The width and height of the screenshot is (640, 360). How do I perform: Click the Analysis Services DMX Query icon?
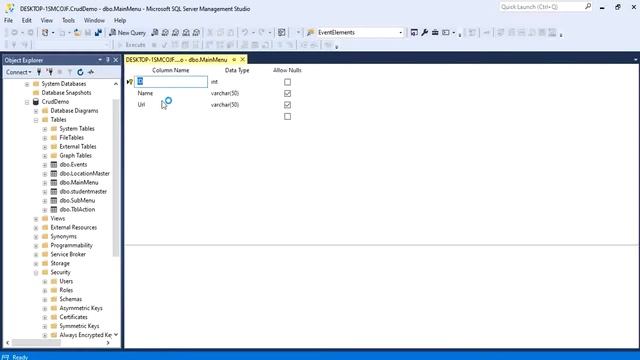[176, 33]
